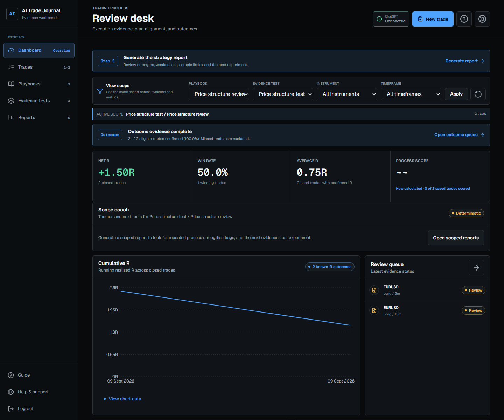Click the 'Scope coach' heading

point(113,210)
